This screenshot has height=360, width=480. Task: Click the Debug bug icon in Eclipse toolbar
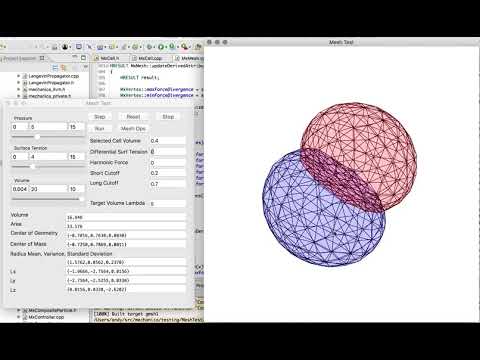tap(150, 47)
